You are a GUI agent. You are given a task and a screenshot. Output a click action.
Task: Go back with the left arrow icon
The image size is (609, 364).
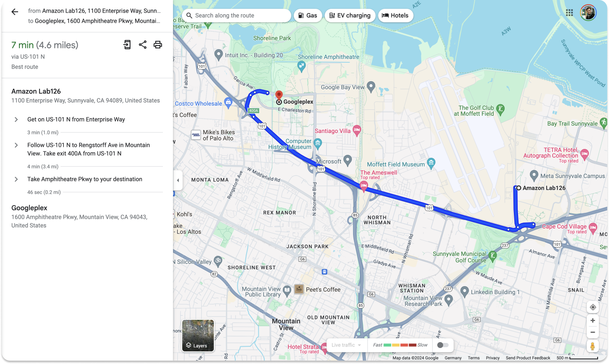(15, 12)
